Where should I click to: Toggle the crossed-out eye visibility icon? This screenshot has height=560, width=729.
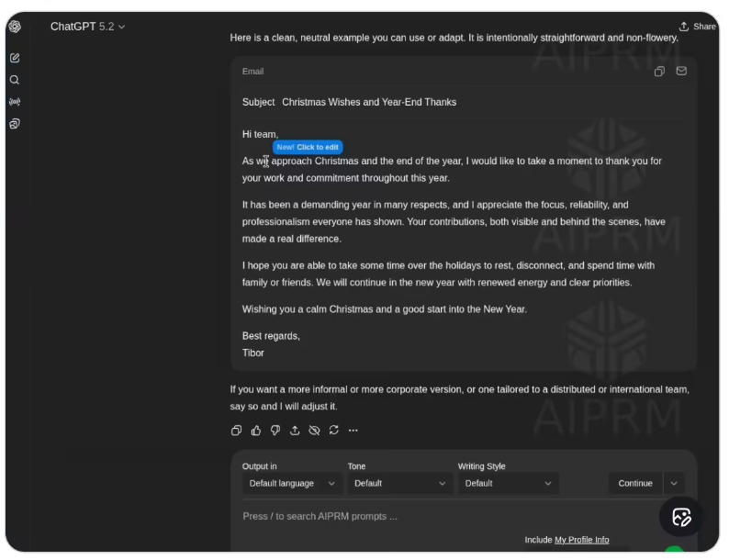[314, 431]
